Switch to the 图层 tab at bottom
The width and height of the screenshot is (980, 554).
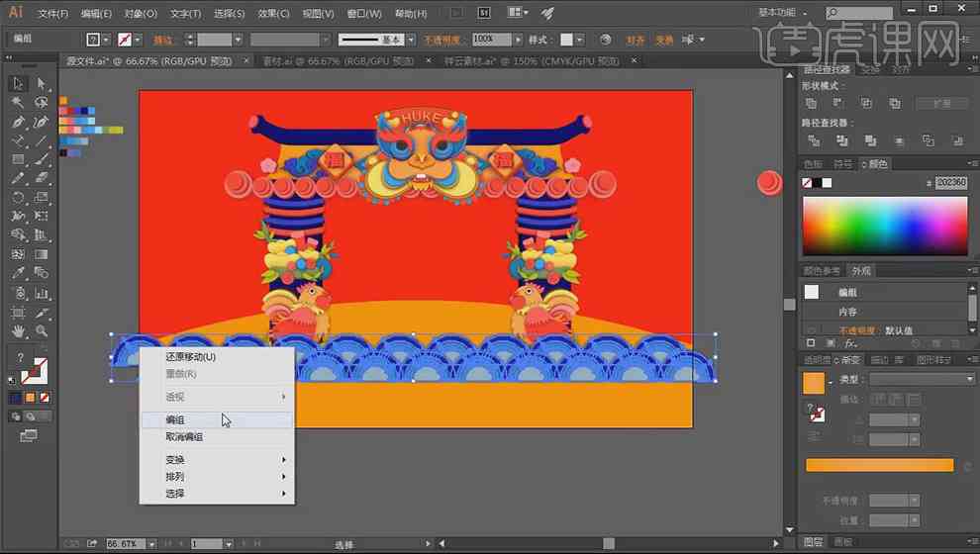tap(813, 541)
